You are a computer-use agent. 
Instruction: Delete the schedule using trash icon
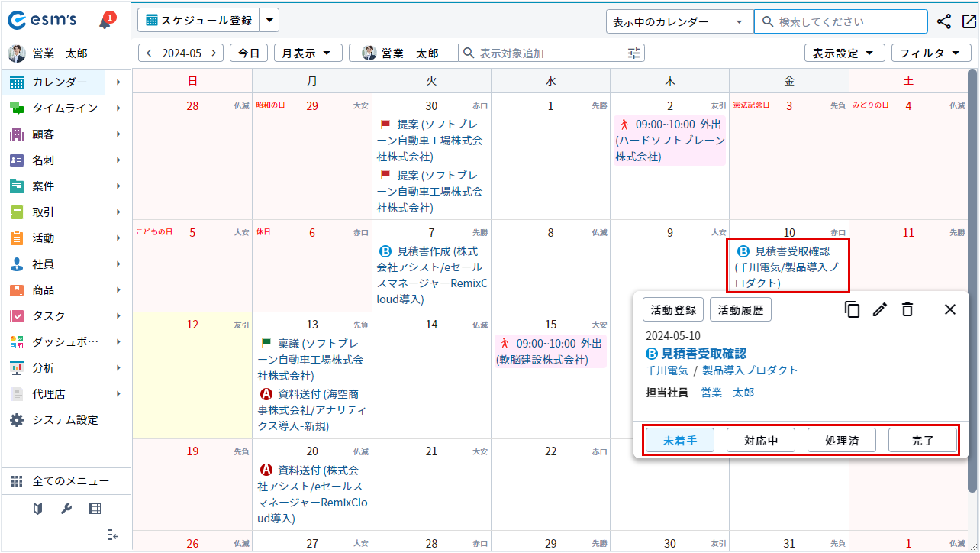[907, 309]
